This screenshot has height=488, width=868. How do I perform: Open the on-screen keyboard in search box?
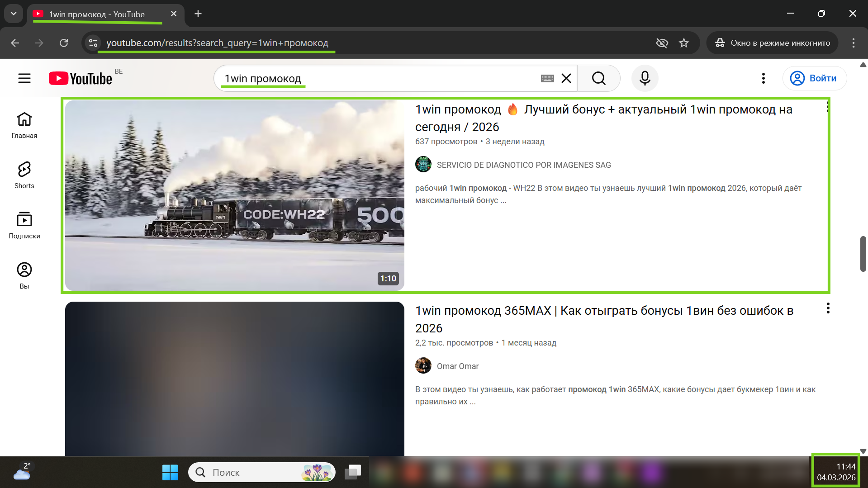(x=547, y=78)
